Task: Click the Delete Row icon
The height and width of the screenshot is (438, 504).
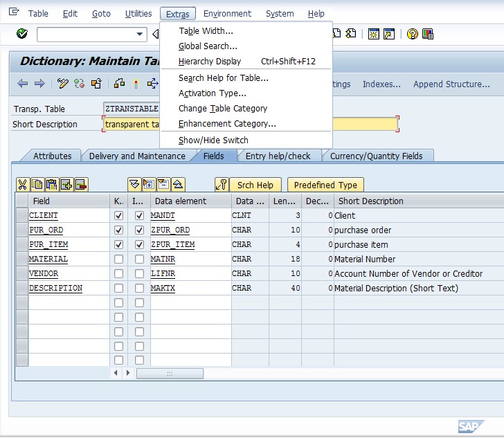Action: coord(81,185)
